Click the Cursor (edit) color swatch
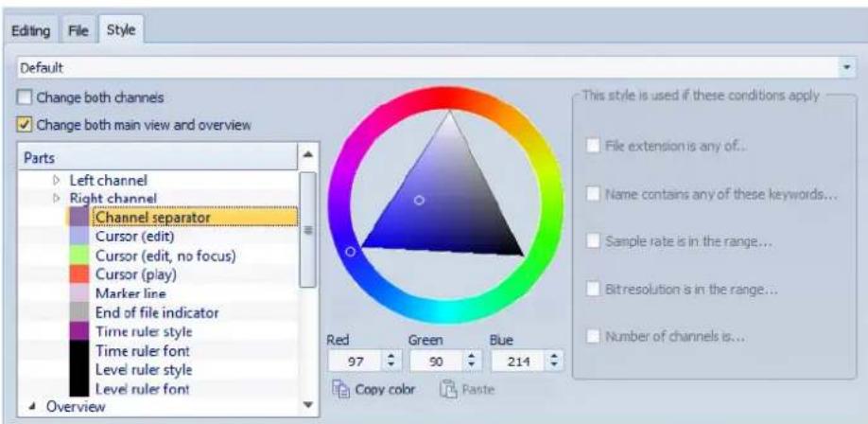 pyautogui.click(x=79, y=236)
